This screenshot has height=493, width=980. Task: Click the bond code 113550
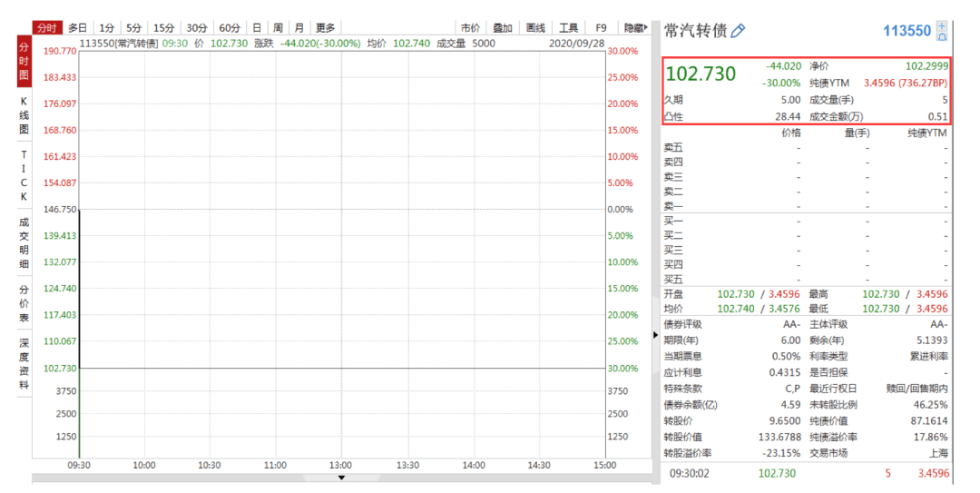click(x=906, y=31)
